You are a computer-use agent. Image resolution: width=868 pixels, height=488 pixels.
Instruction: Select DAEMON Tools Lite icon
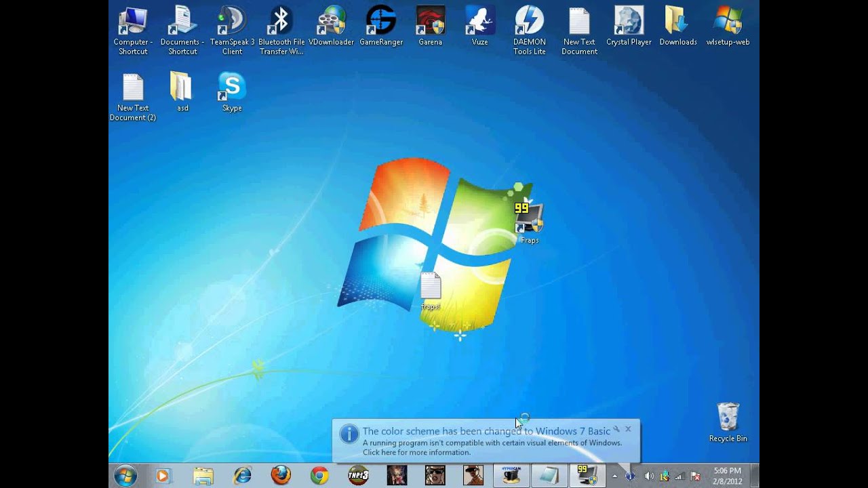point(530,30)
